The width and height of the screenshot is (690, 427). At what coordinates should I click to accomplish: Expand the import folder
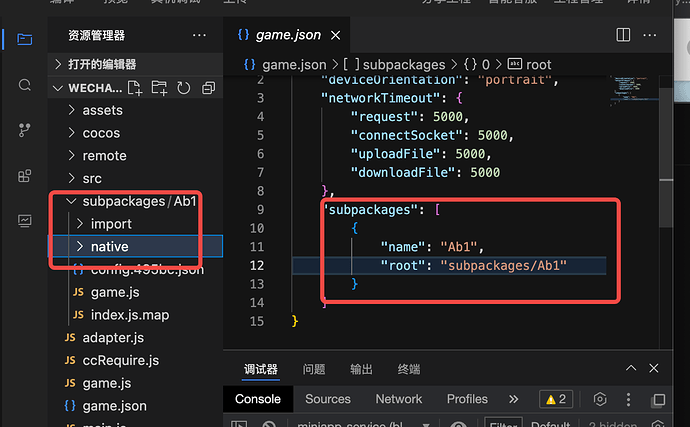[135, 224]
